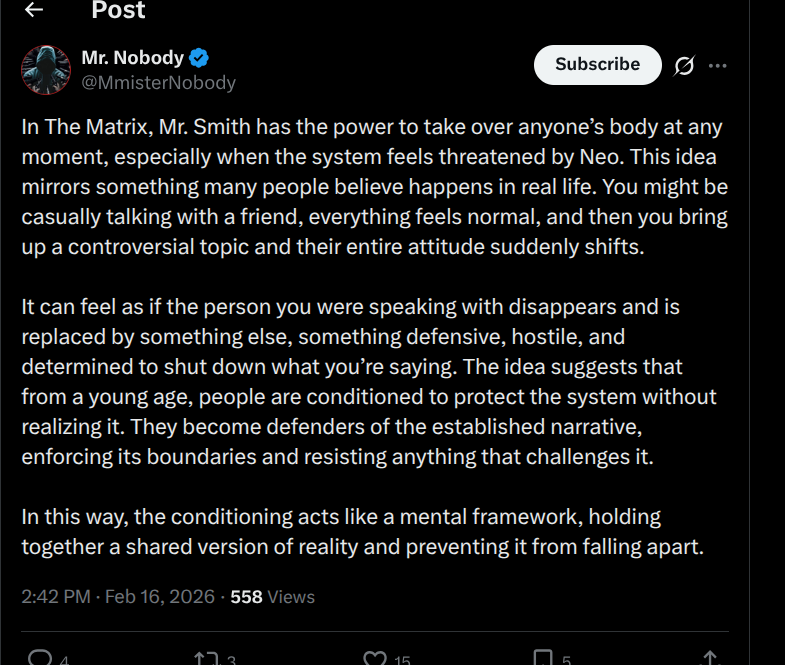Reply using the comment bubble icon
785x665 pixels.
40,658
